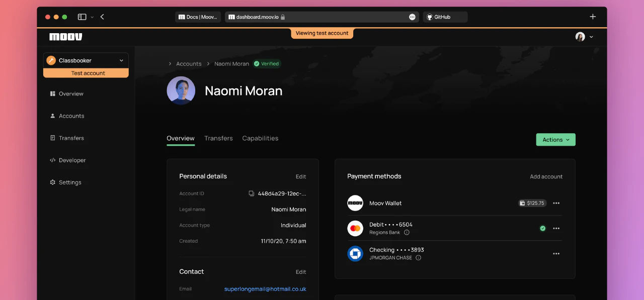Open more options for Debit 6504
This screenshot has height=300, width=644.
556,228
